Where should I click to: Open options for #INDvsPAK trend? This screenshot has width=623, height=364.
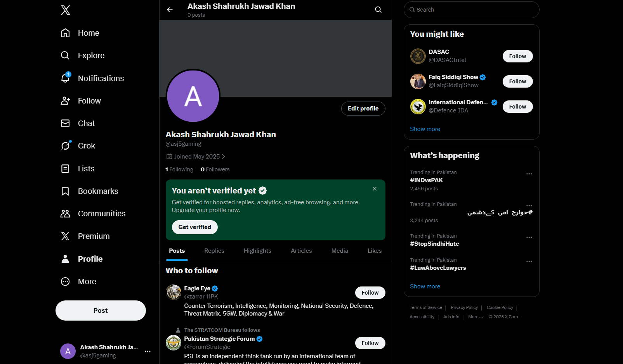tap(529, 174)
